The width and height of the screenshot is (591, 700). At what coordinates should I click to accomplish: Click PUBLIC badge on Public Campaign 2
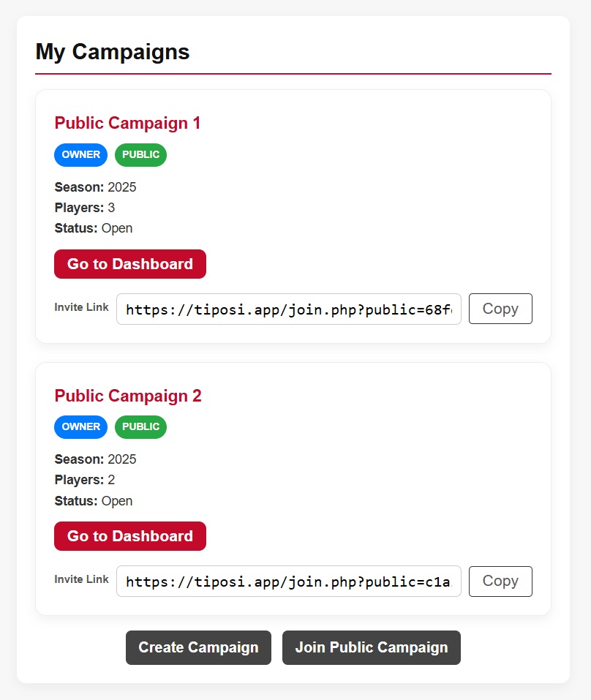click(x=140, y=426)
